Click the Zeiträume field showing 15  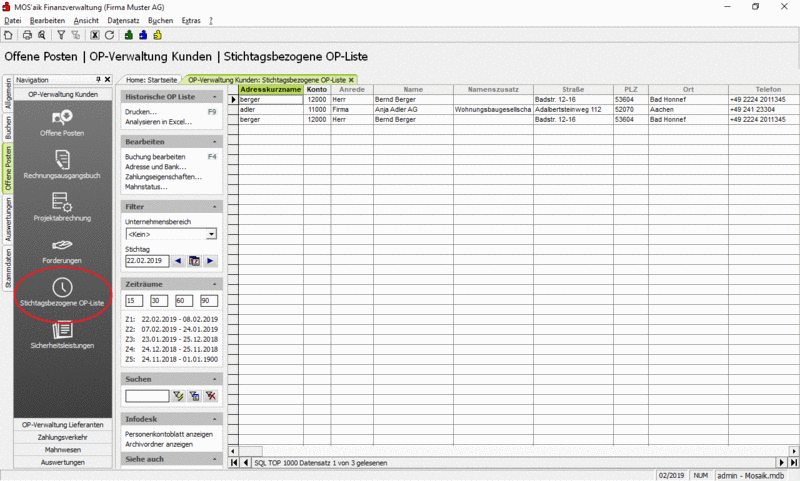(134, 301)
